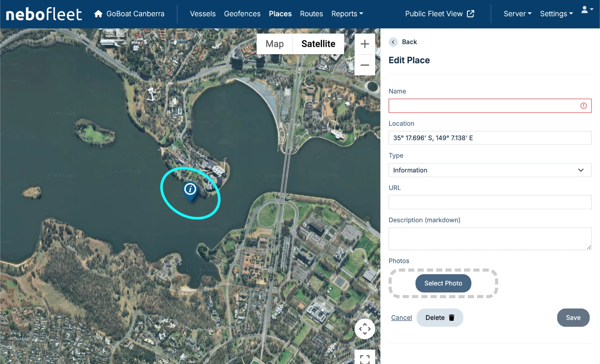Viewport: 600px width, 364px height.
Task: Click the Back chevron icon
Action: [393, 42]
